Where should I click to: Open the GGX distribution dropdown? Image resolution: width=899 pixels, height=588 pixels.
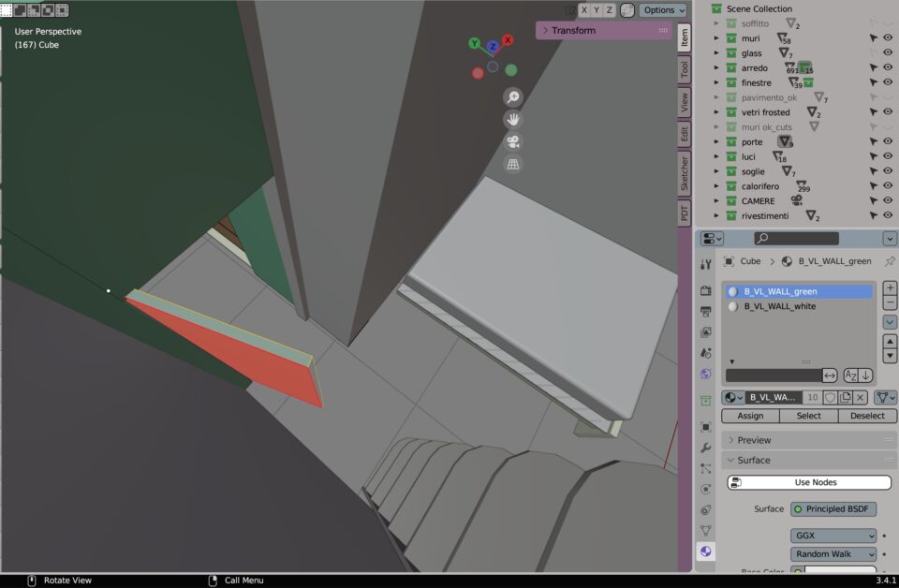pos(833,536)
